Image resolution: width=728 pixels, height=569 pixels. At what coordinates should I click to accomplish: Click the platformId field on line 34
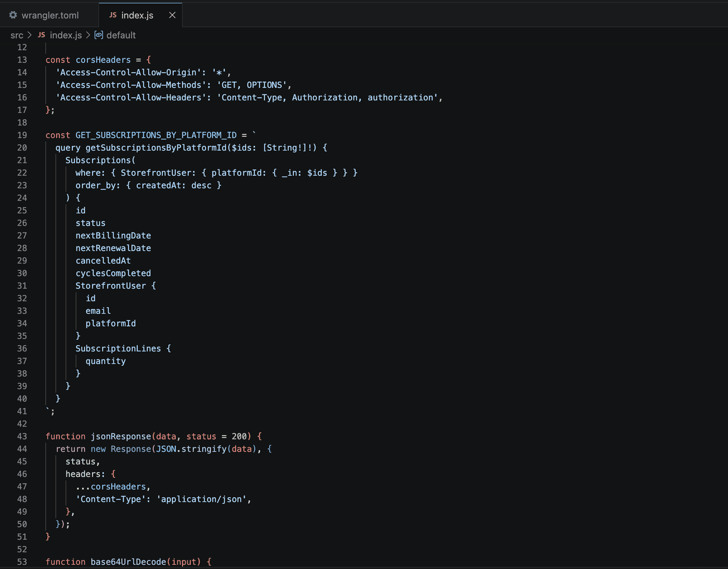(111, 324)
